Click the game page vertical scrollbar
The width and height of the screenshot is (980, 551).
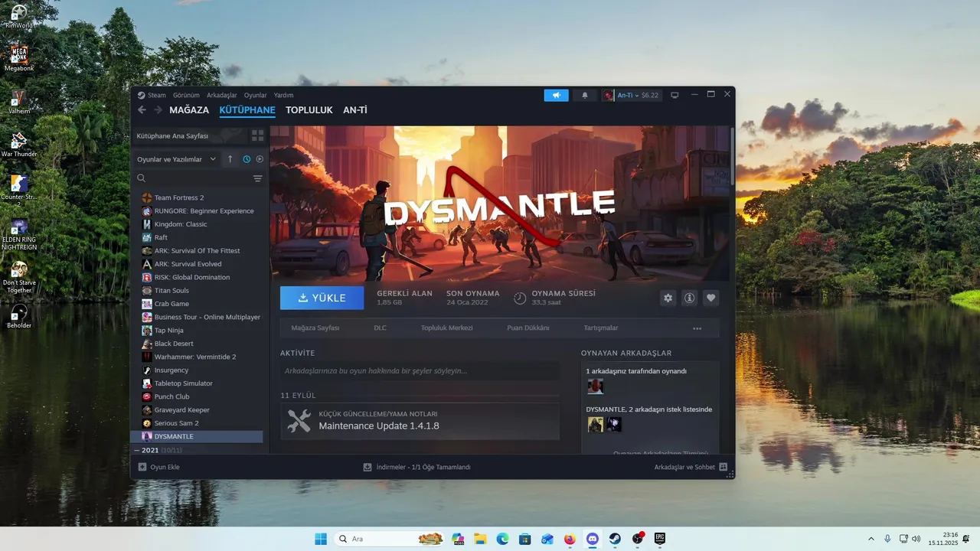(x=731, y=157)
